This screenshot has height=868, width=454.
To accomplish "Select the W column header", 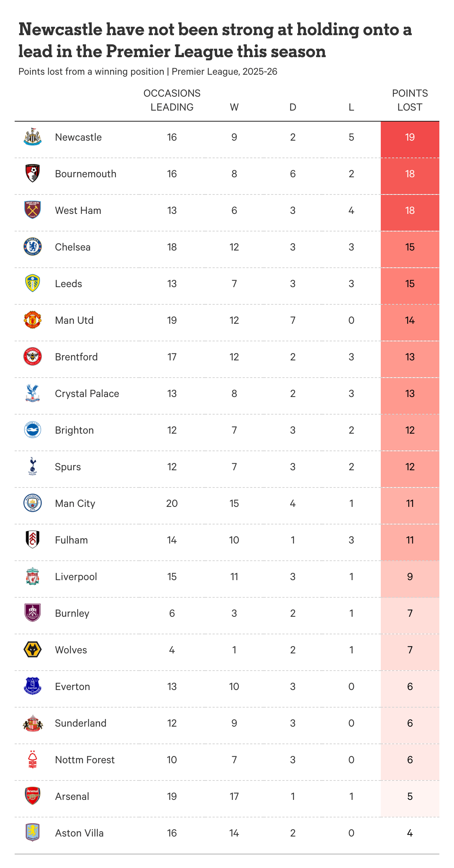I will pos(234,107).
